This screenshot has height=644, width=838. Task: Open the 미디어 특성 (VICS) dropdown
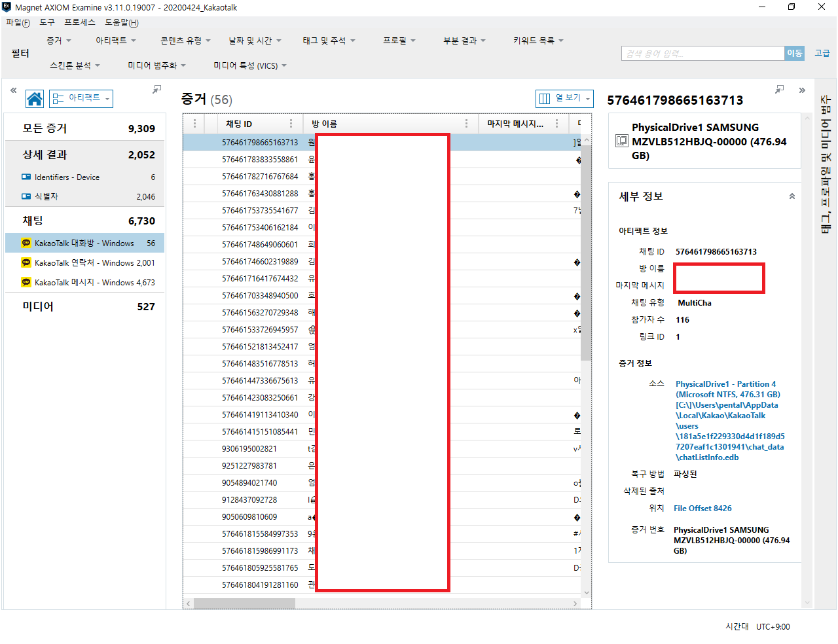pos(250,65)
